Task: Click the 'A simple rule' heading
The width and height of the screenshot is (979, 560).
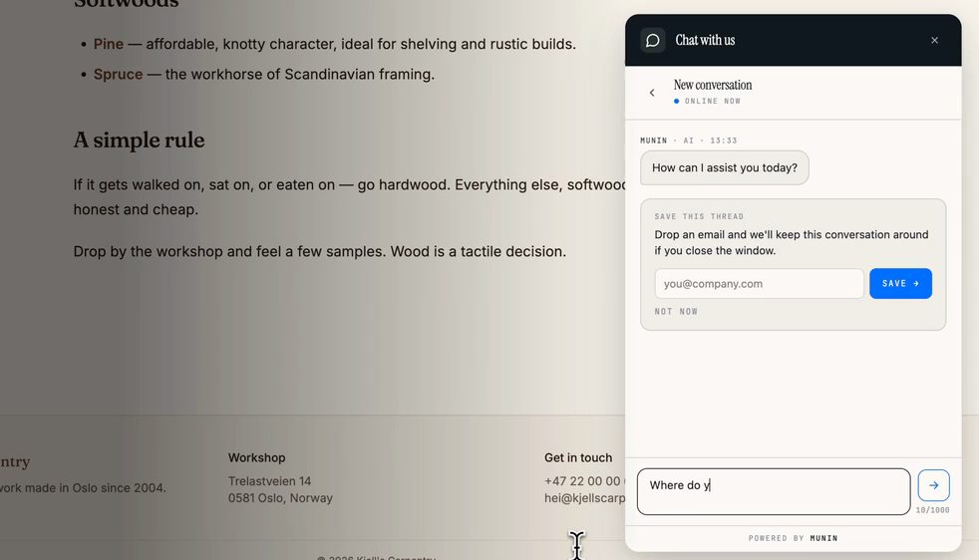Action: 139,140
